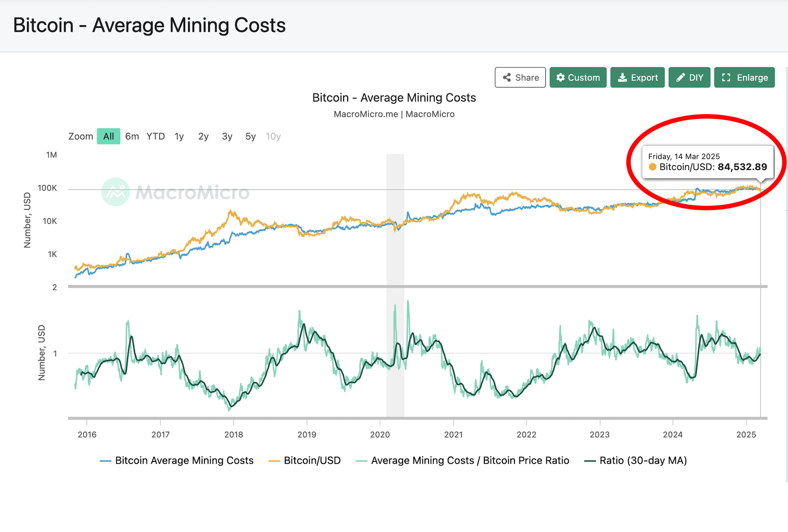Screen dimensions: 788x532
Task: Click the MacroMicro.me | MacroMicro subtitle
Action: click(394, 114)
